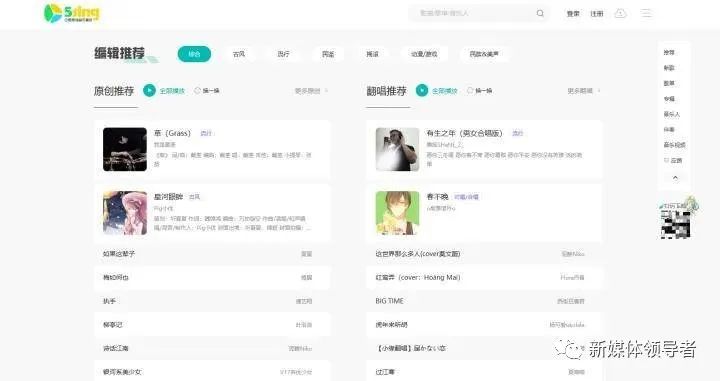Jump to 专辑 in right sidebar
Screen dimensions: 720x381
click(x=669, y=99)
